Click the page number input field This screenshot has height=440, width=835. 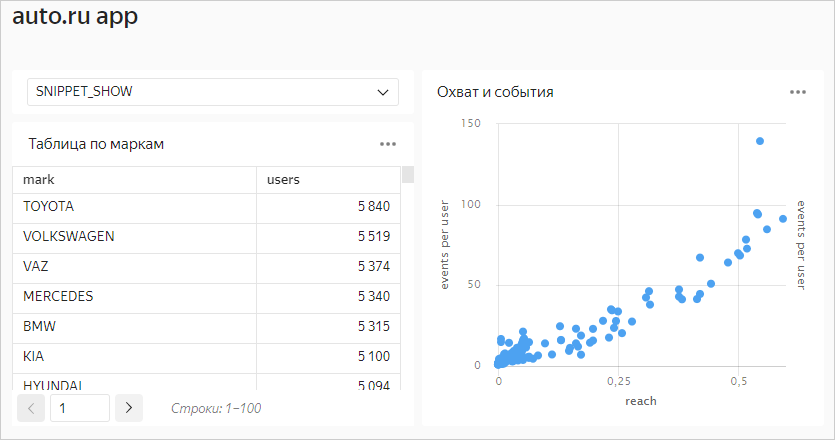coord(80,408)
